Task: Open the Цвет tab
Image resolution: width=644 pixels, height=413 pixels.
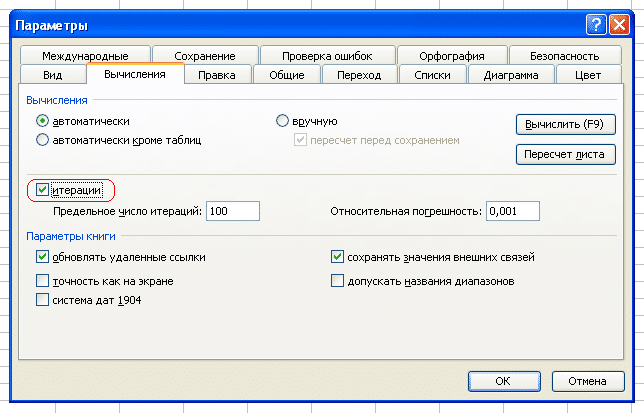Action: point(588,75)
